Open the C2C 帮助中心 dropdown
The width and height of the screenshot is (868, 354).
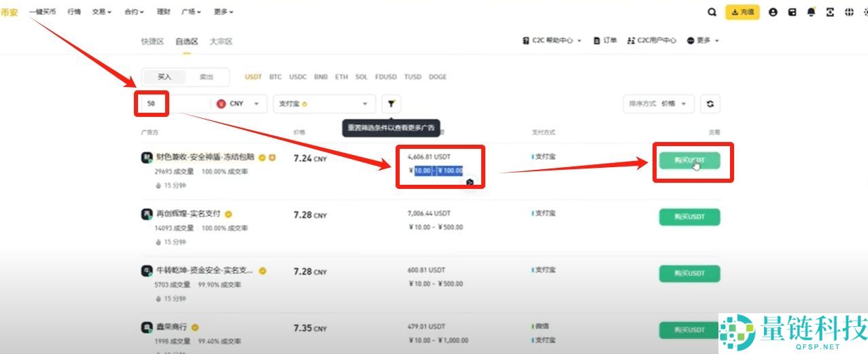point(552,41)
